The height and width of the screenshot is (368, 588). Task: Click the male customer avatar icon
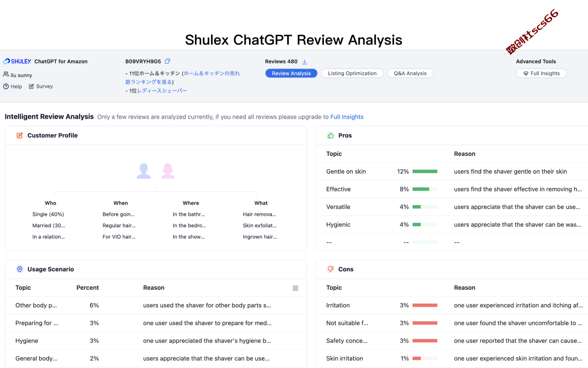[144, 171]
